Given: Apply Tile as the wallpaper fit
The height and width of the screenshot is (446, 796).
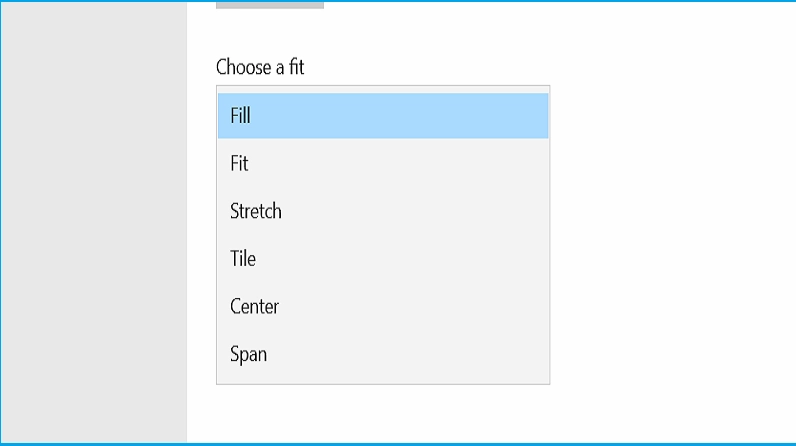Looking at the screenshot, I should tap(383, 259).
